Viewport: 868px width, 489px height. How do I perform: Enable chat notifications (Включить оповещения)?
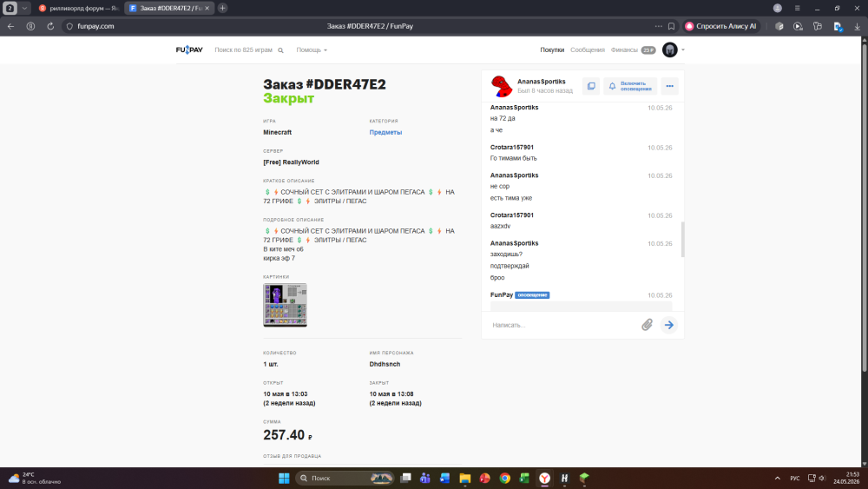pyautogui.click(x=630, y=86)
